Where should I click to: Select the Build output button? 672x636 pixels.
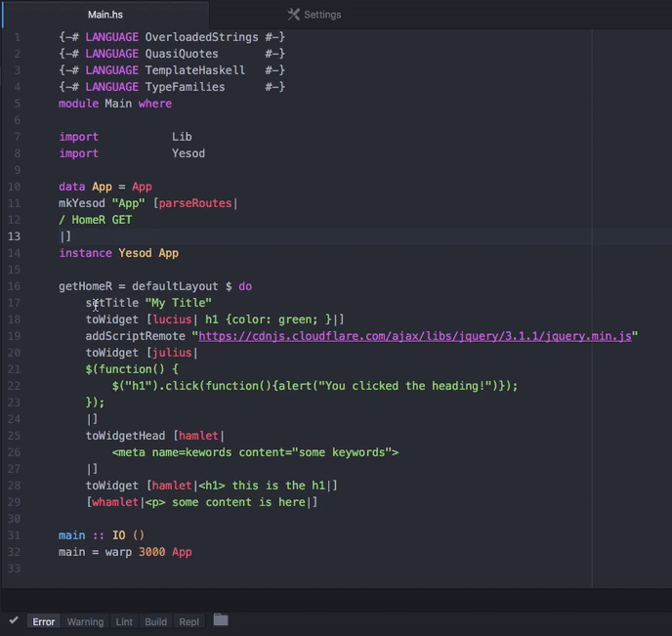(155, 621)
